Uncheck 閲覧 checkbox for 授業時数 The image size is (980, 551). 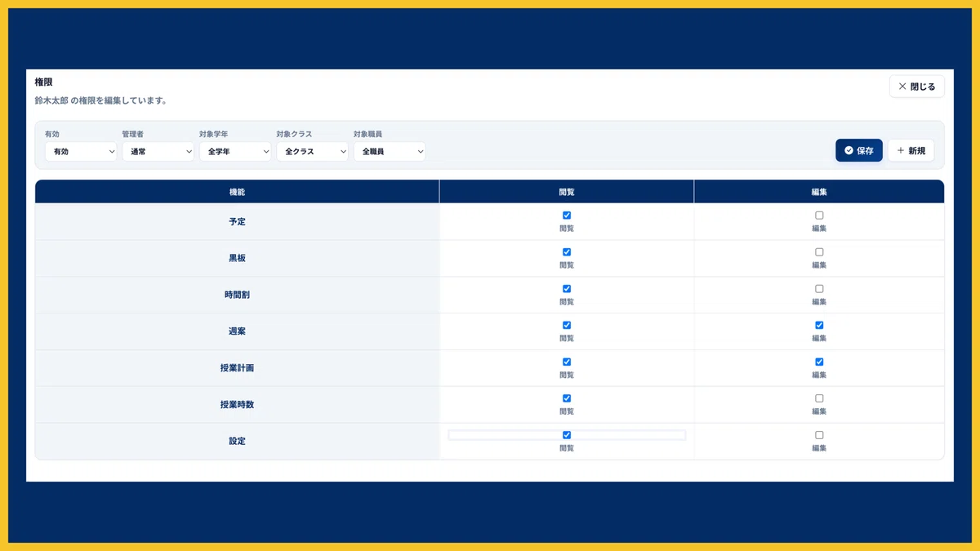click(x=567, y=398)
